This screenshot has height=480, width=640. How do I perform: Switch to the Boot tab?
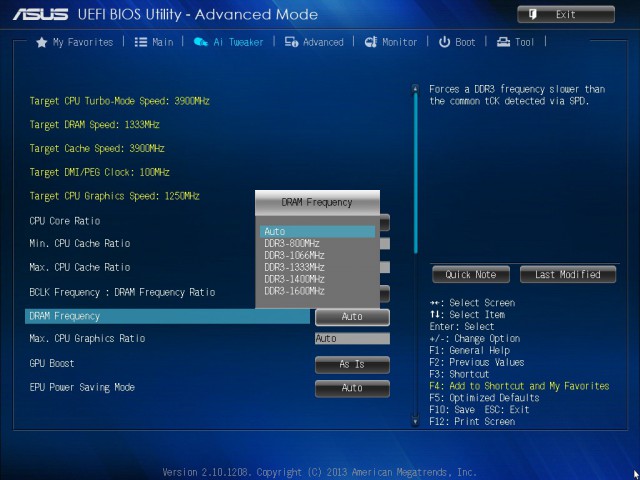[x=465, y=42]
